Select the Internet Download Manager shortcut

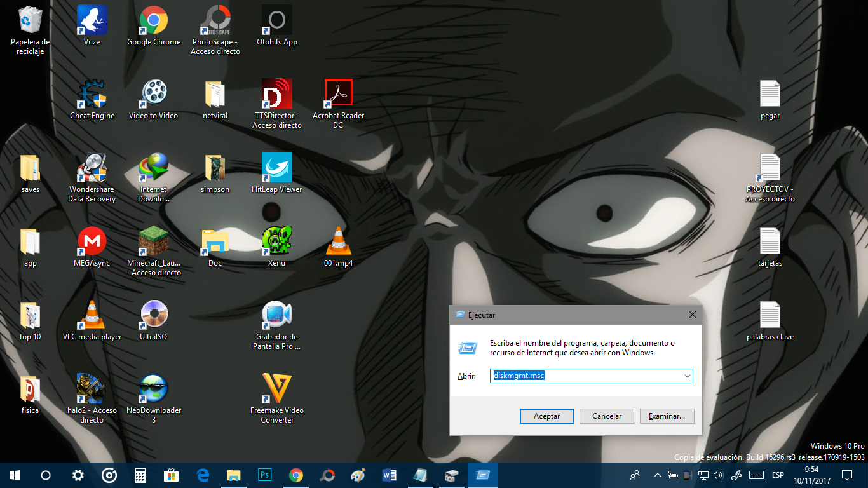(153, 177)
